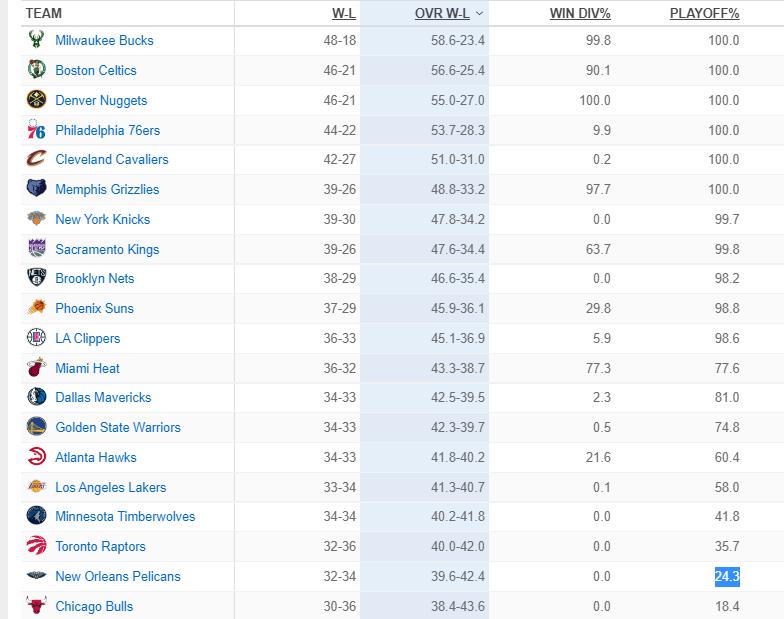The width and height of the screenshot is (784, 619).
Task: Click Sacramento Kings 63.7 division value
Action: click(x=598, y=249)
